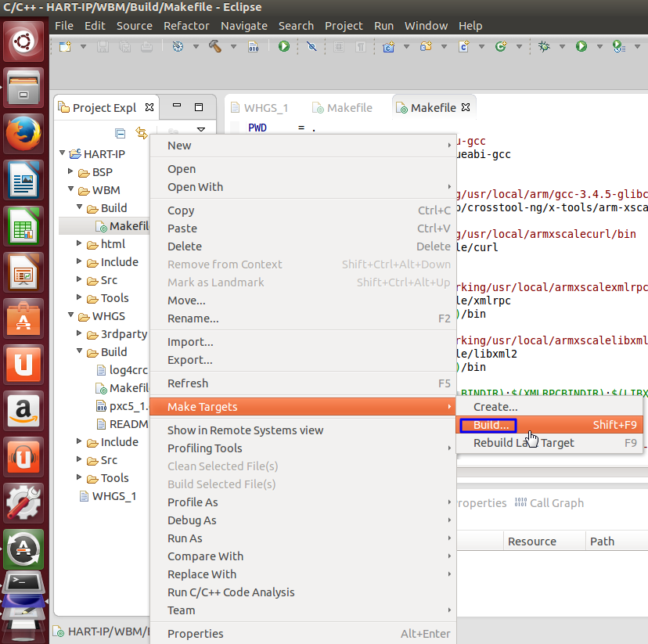Toggle Skip All Breakpoints in toolbar
648x644 pixels.
pyautogui.click(x=311, y=46)
